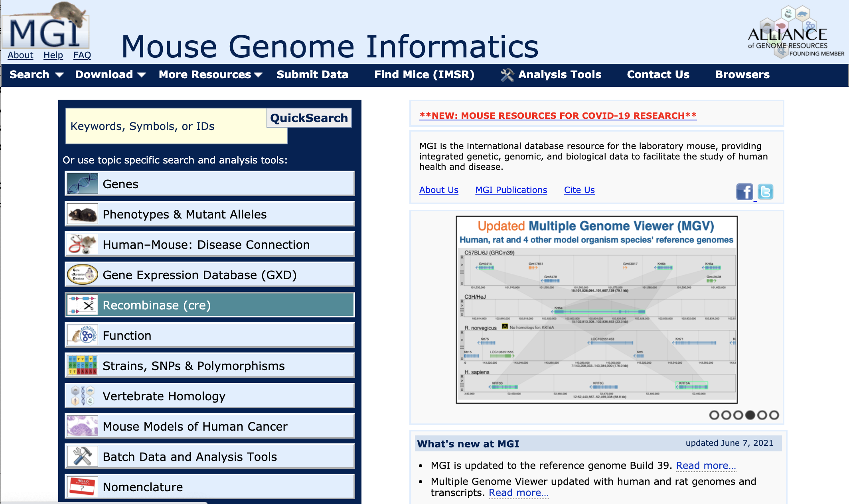Open the COVID-19 mouse resources link
The width and height of the screenshot is (849, 504).
558,116
